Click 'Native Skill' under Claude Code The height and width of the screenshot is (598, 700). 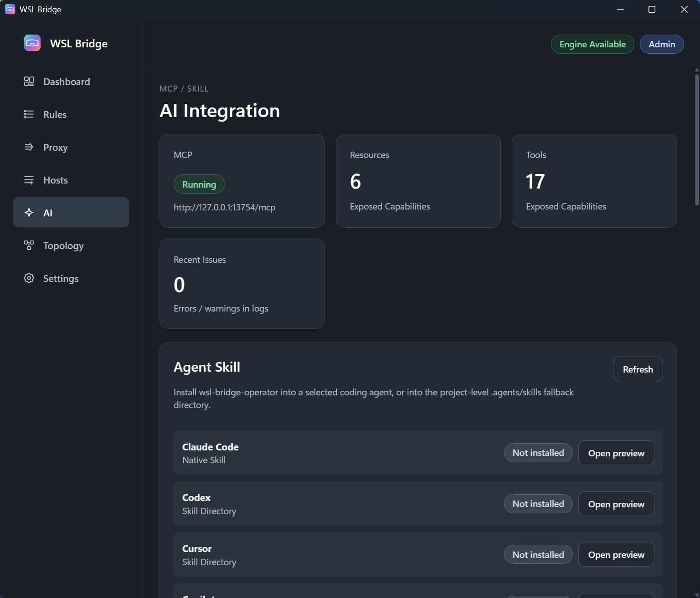(204, 460)
